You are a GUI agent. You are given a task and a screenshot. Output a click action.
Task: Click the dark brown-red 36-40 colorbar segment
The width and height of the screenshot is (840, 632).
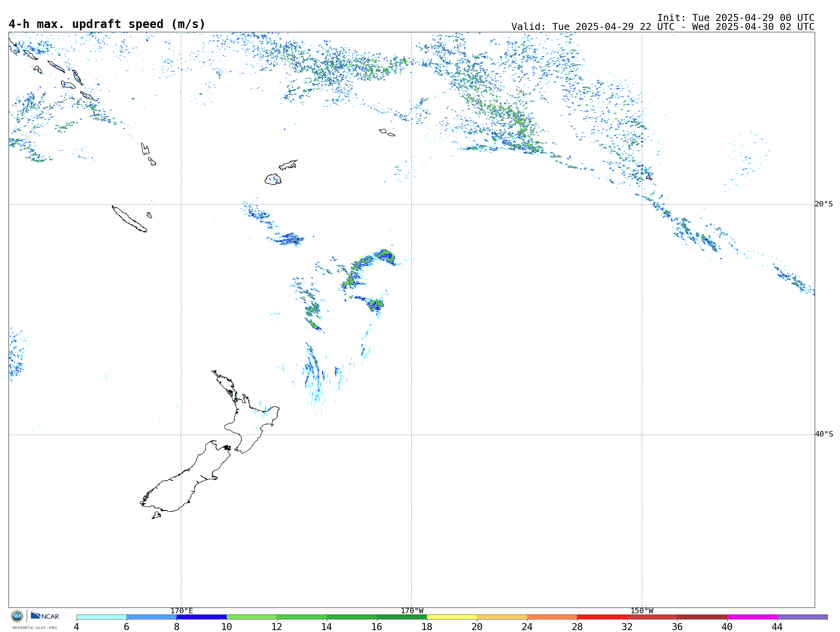(702, 617)
